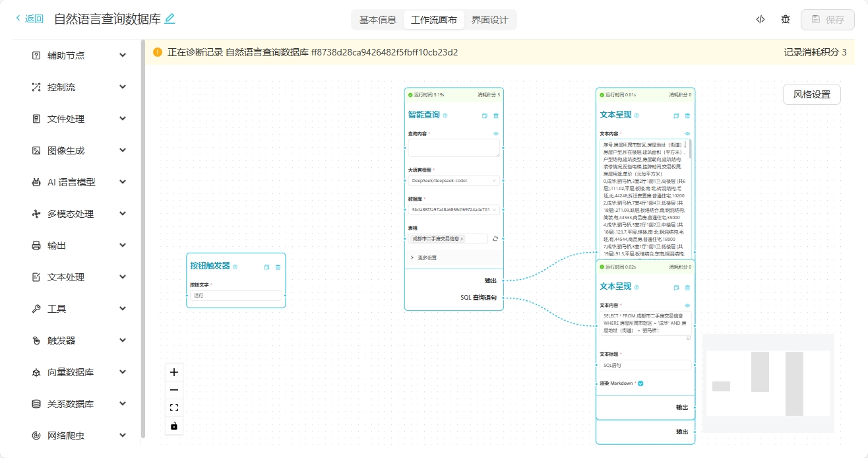Click the 按钮文字 input field
This screenshot has width=868, height=458.
click(x=236, y=296)
